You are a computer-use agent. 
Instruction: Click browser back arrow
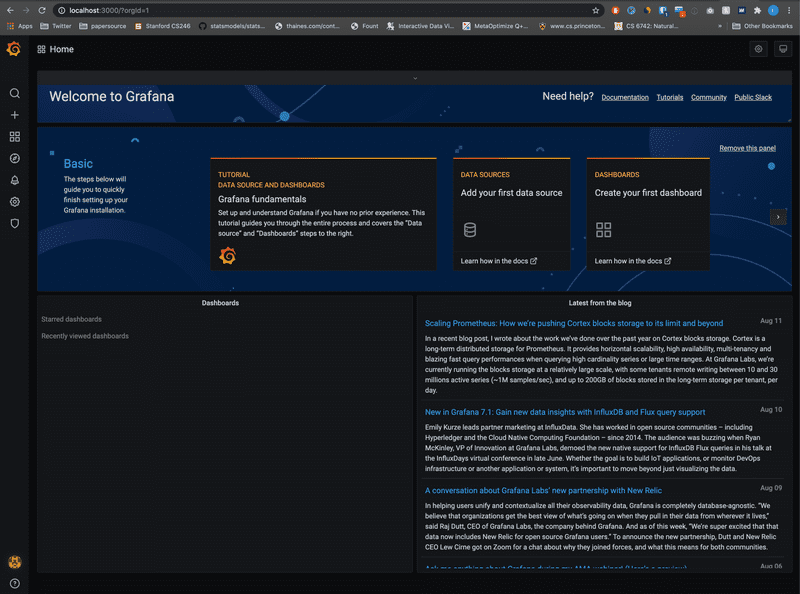click(x=10, y=10)
